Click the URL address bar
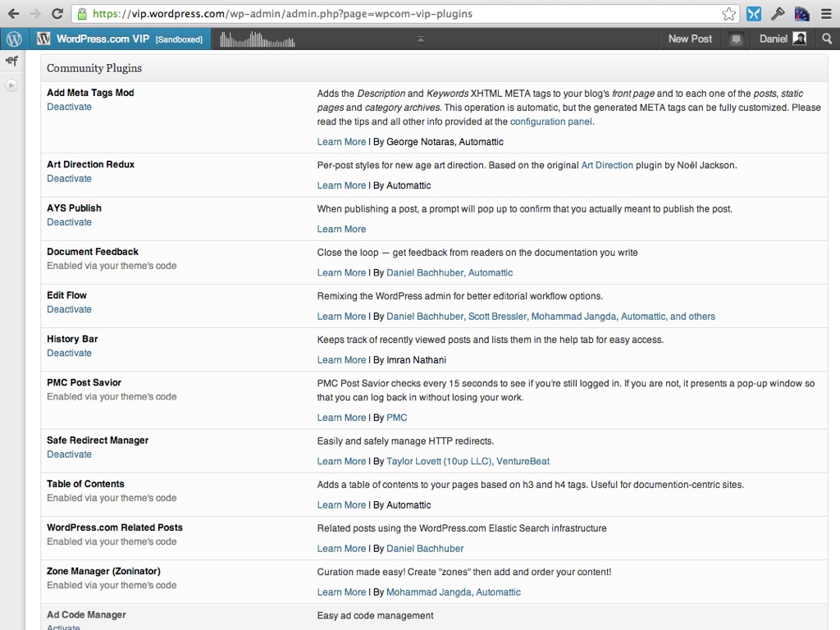Image resolution: width=840 pixels, height=630 pixels. tap(405, 14)
